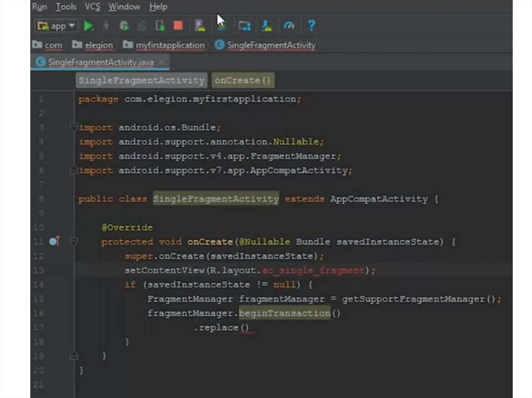Open the VCS menu
532x398 pixels.
point(92,7)
